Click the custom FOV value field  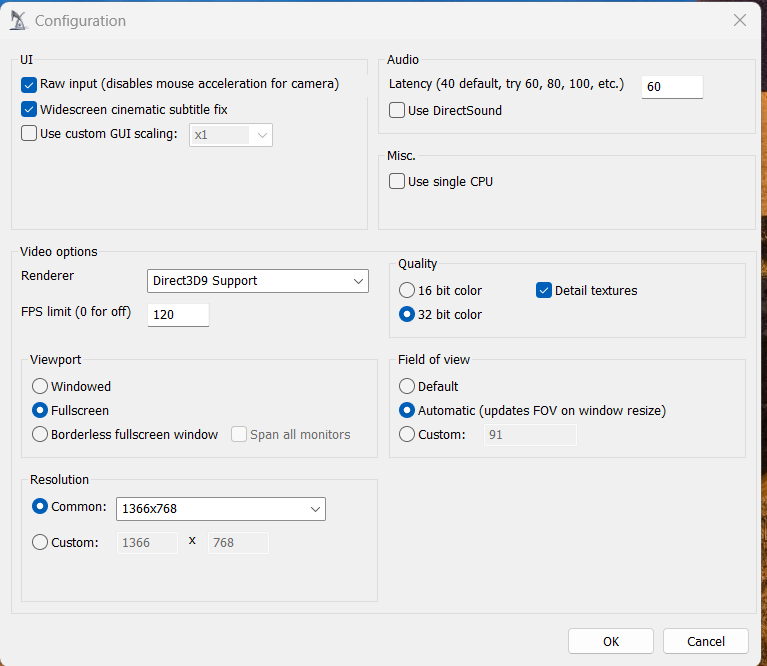[x=530, y=435]
